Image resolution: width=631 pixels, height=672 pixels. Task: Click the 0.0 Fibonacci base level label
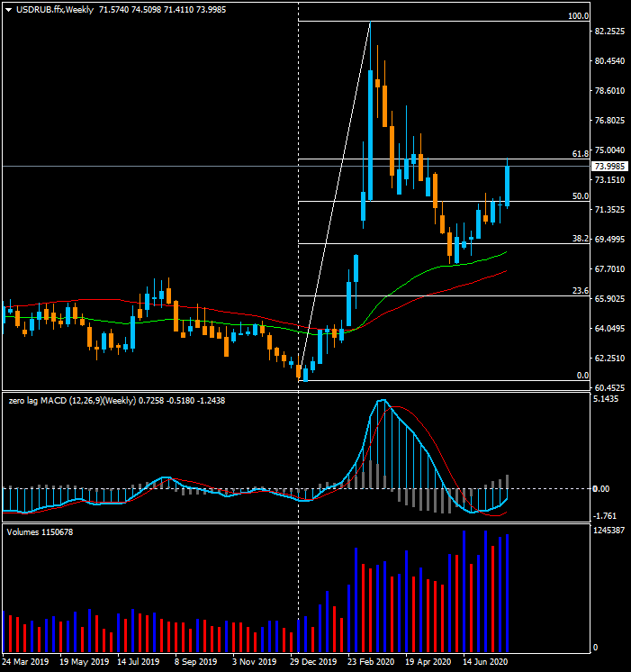[x=582, y=375]
